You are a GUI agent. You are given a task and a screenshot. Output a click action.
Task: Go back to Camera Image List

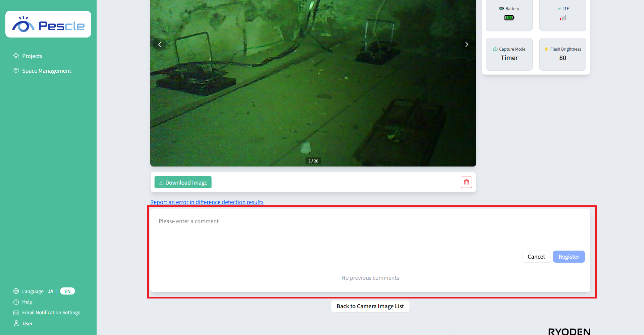[370, 306]
